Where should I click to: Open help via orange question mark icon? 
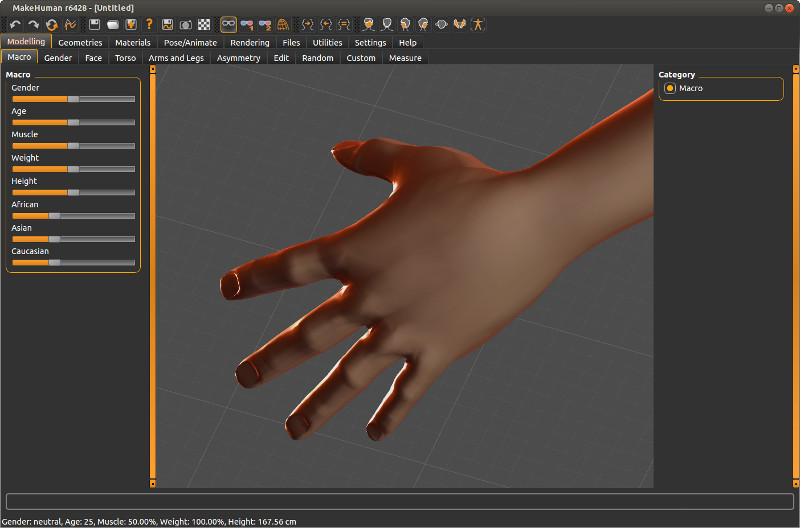[149, 24]
